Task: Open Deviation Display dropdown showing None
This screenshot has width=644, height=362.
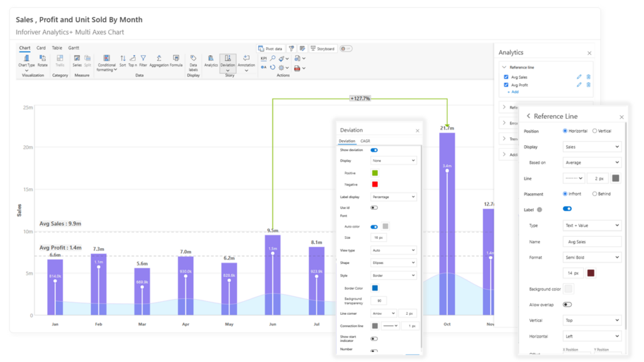Action: tap(394, 160)
